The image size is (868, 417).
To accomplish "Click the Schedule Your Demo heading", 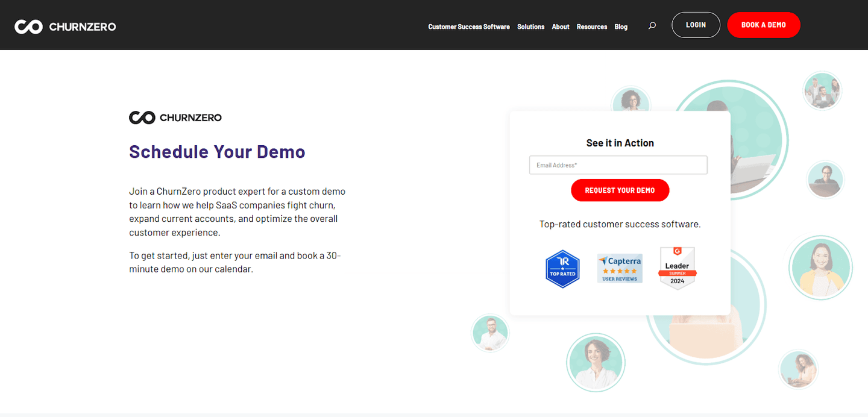I will tap(217, 151).
